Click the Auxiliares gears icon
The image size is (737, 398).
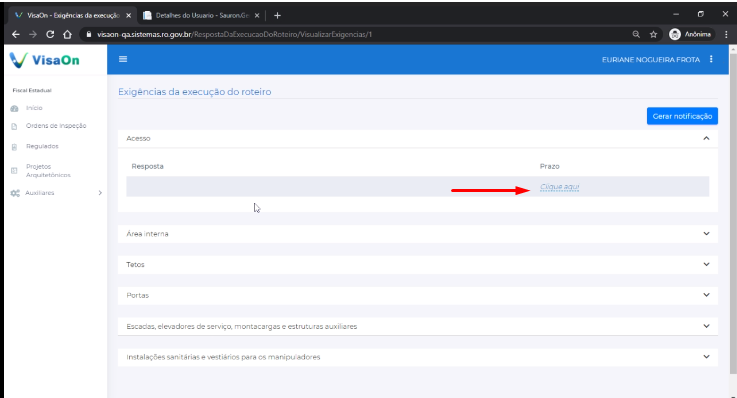tap(15, 193)
